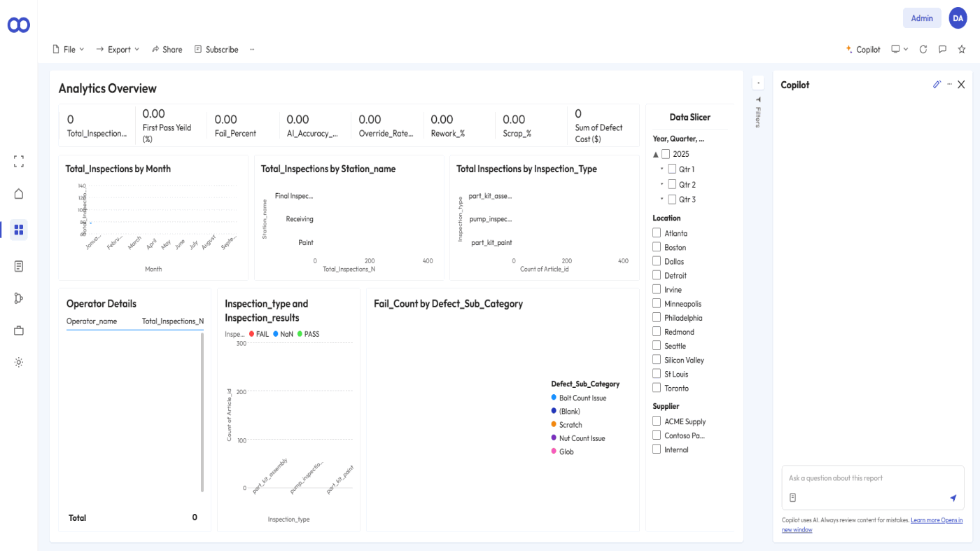The width and height of the screenshot is (980, 551).
Task: Click the Ask a question input field
Action: pyautogui.click(x=873, y=478)
